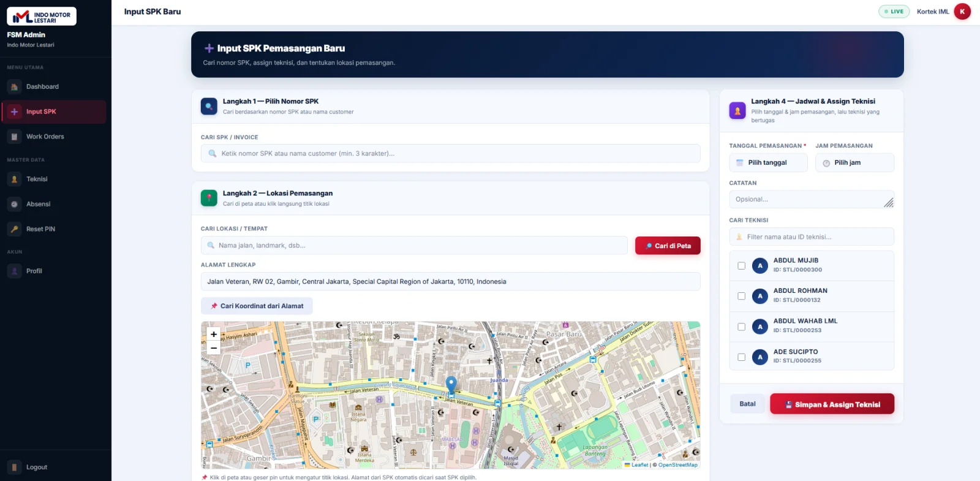Open the Teknisi sidebar icon

(14, 180)
